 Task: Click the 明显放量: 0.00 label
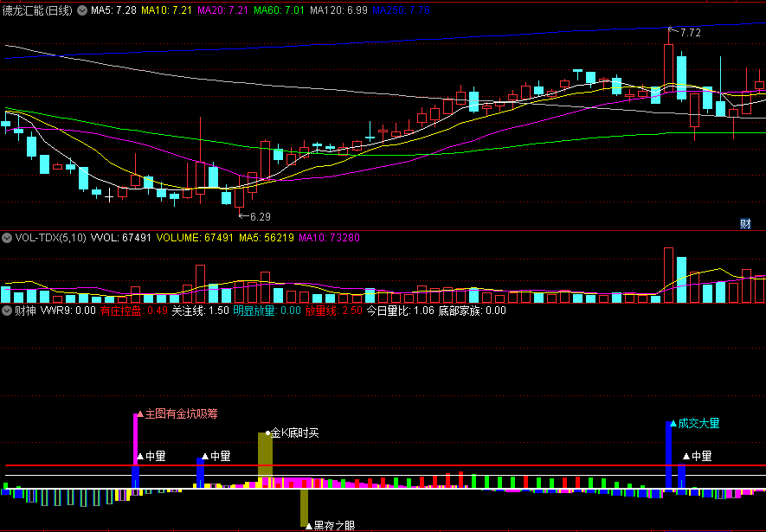coord(267,311)
